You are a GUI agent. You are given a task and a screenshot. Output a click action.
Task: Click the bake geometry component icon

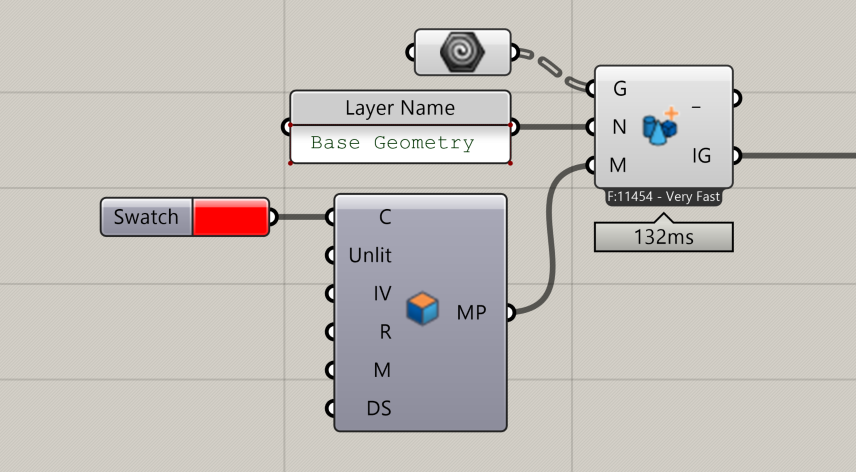(660, 127)
